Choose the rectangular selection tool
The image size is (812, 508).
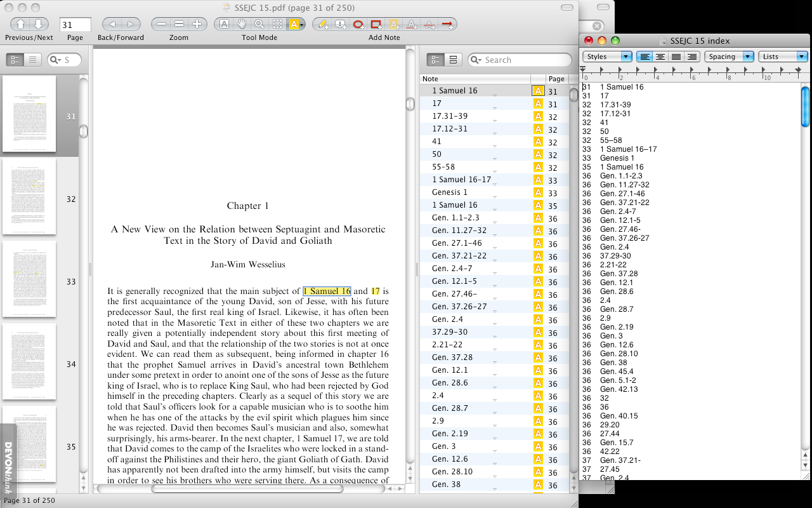pyautogui.click(x=277, y=23)
